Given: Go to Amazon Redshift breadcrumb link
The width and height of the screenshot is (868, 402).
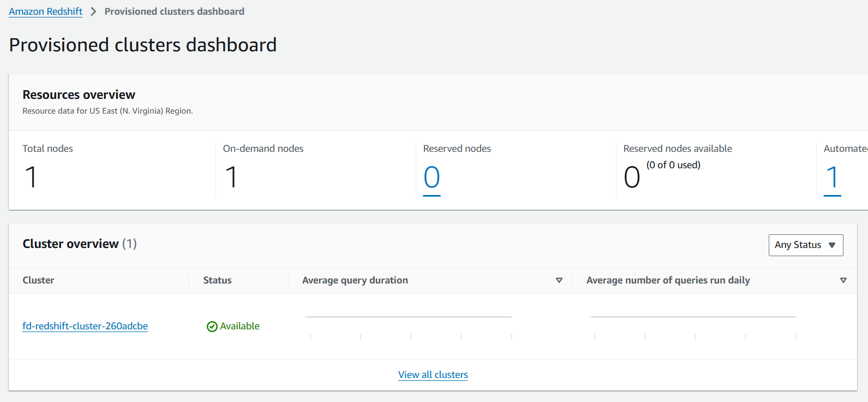Looking at the screenshot, I should coord(46,11).
